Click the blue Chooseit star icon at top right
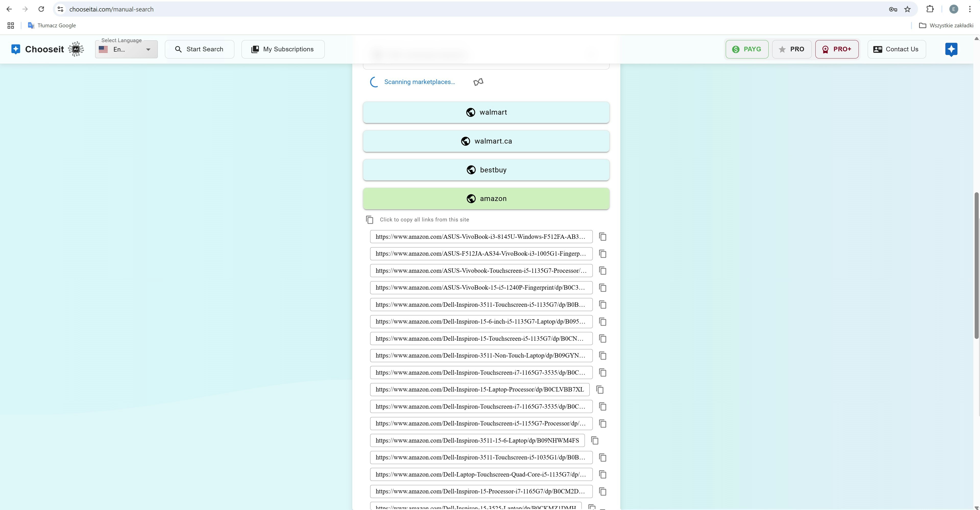The image size is (980, 510). tap(951, 49)
